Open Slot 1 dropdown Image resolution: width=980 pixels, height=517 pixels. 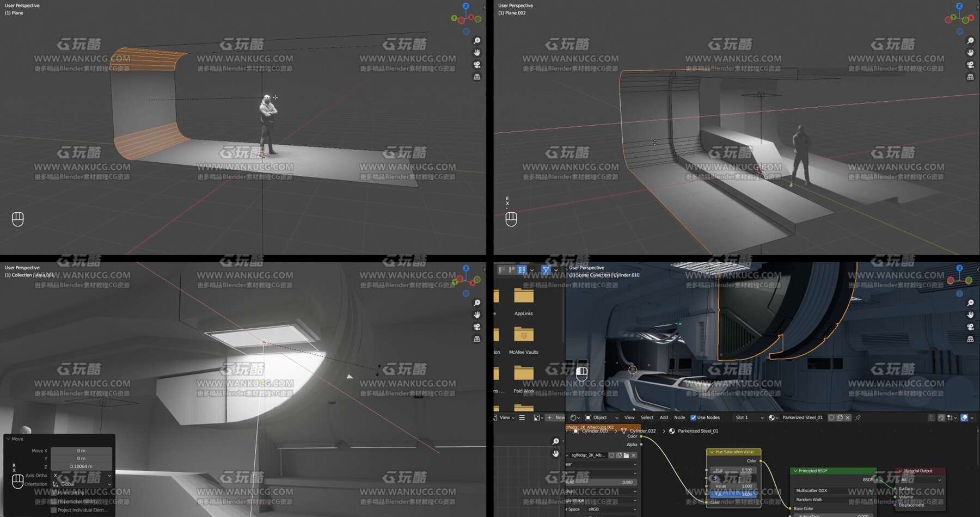[749, 418]
